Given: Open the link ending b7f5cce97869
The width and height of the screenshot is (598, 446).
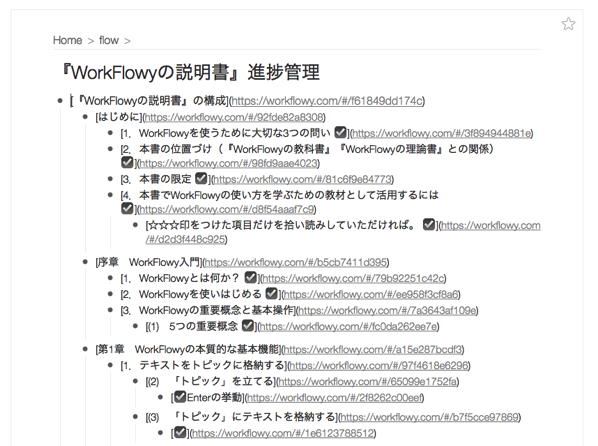Looking at the screenshot, I should click(429, 417).
